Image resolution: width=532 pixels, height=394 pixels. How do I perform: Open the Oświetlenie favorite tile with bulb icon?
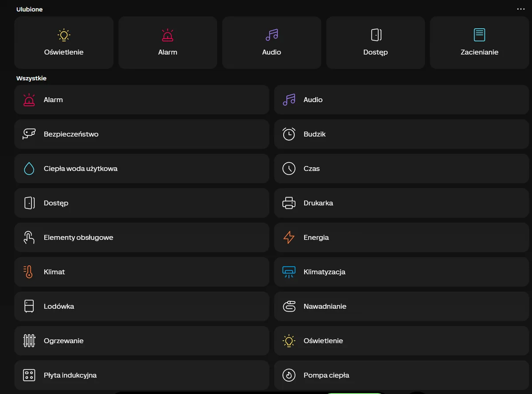point(64,43)
